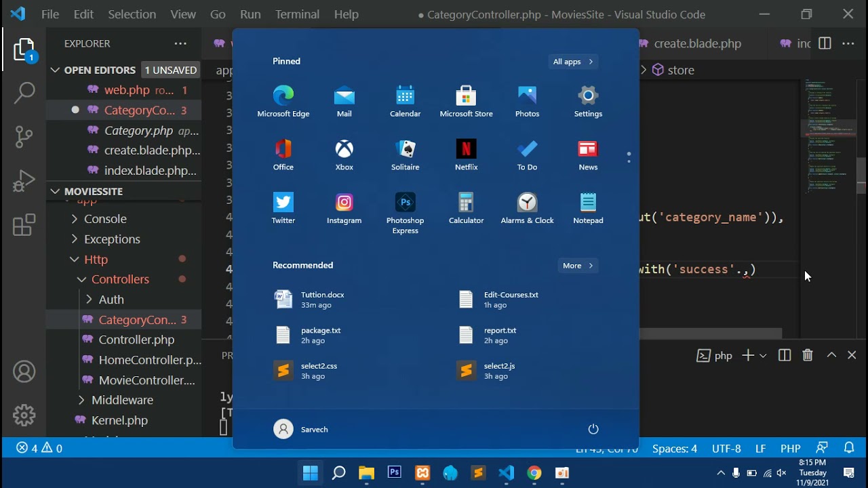Click the All apps button
Screen dimensions: 868x488
tap(573, 62)
